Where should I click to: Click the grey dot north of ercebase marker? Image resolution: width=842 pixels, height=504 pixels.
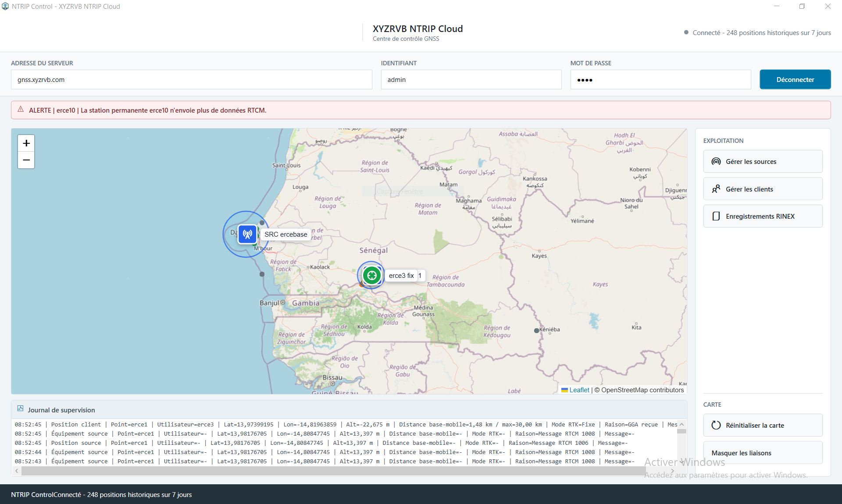click(262, 223)
